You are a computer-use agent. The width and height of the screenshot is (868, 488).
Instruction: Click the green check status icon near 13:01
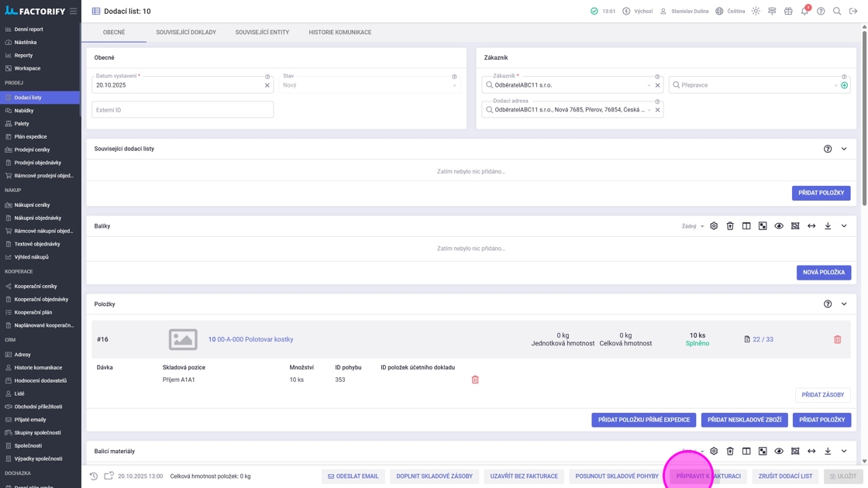(x=594, y=11)
